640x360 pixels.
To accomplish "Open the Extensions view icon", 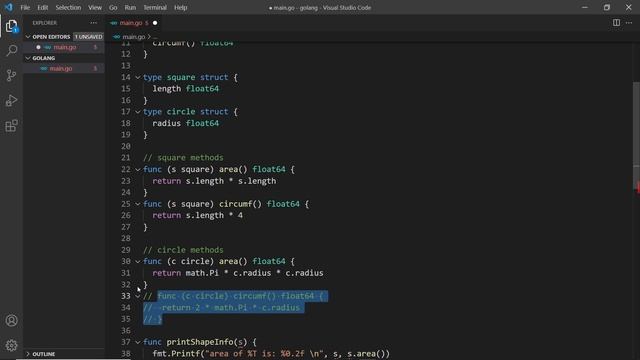I will coord(11,126).
